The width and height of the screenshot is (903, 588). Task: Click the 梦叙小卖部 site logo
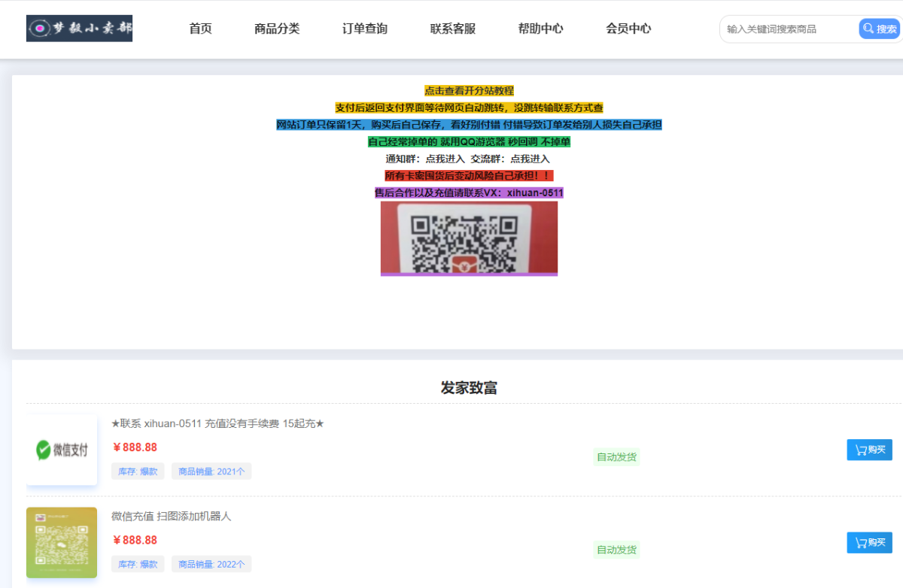[79, 29]
